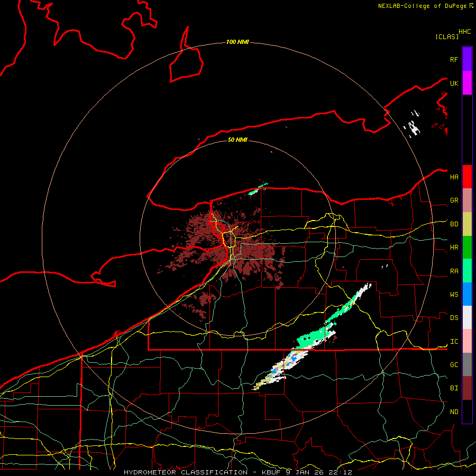The width and height of the screenshot is (476, 476).
Task: Click the NEXLAB-College of DuPage credit text
Action: coord(422,6)
